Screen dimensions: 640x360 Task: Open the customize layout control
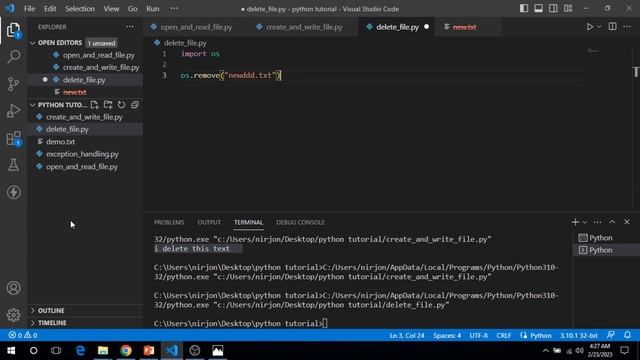click(x=568, y=9)
